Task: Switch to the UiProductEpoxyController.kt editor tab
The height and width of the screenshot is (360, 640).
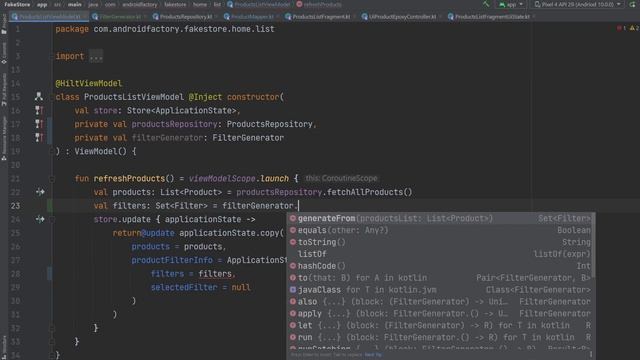Action: tap(400, 17)
